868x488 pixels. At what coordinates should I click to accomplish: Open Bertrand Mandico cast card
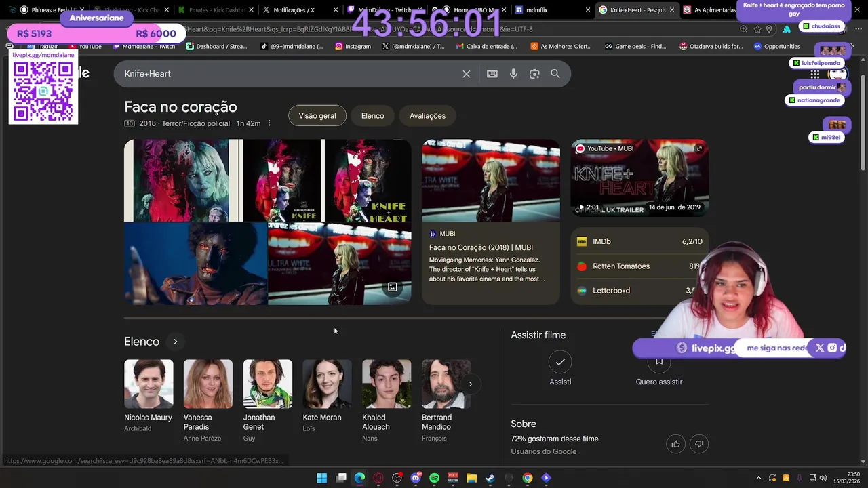pyautogui.click(x=446, y=401)
